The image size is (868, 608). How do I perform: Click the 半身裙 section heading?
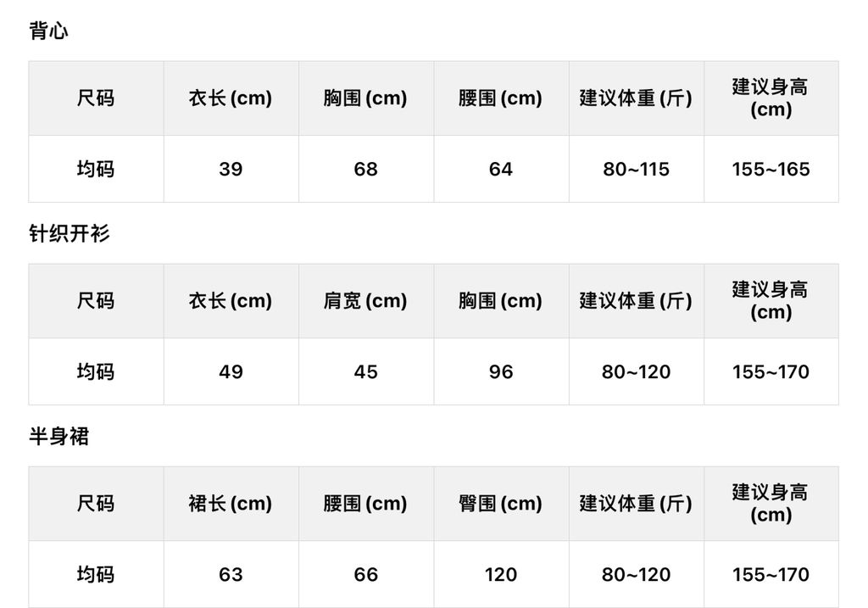pos(58,437)
